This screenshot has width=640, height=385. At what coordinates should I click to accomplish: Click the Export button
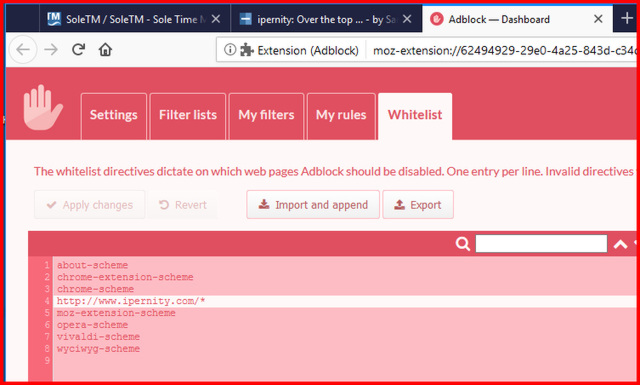pos(418,205)
